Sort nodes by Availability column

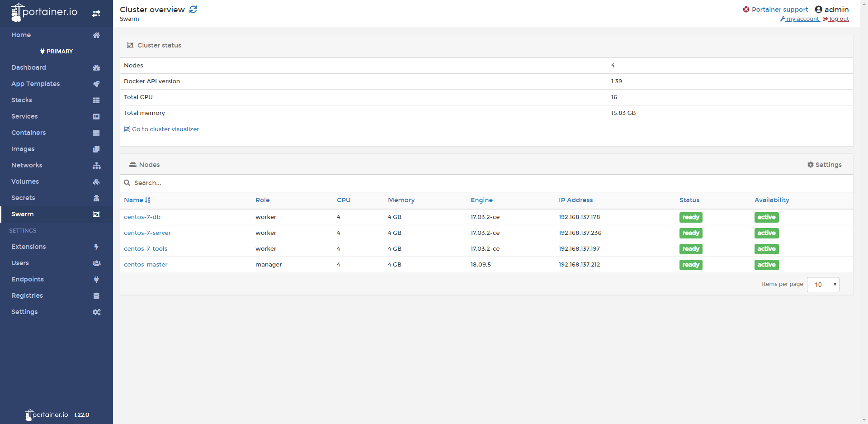click(x=772, y=200)
